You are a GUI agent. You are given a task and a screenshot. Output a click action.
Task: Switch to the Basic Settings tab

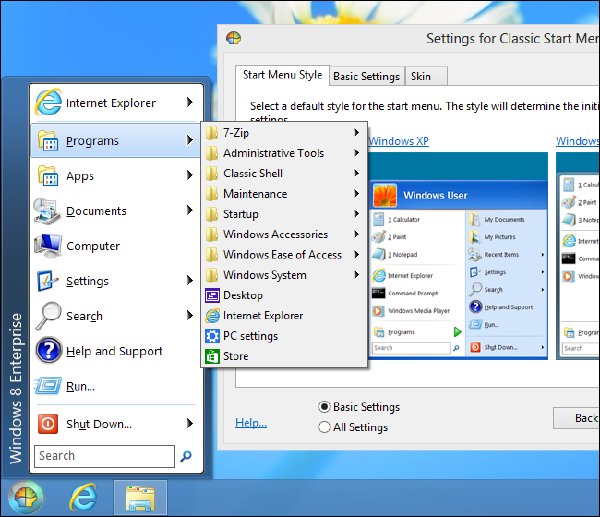coord(367,76)
